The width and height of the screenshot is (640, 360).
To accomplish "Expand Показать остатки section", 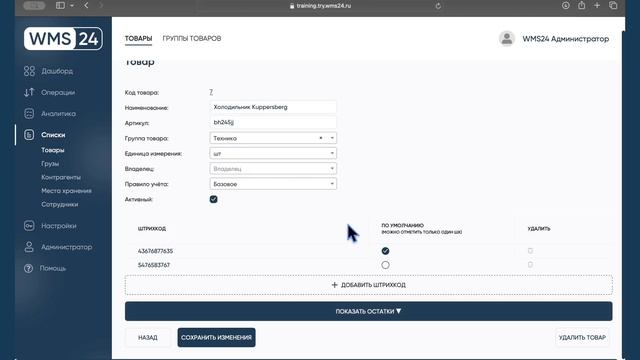I will coord(369,311).
